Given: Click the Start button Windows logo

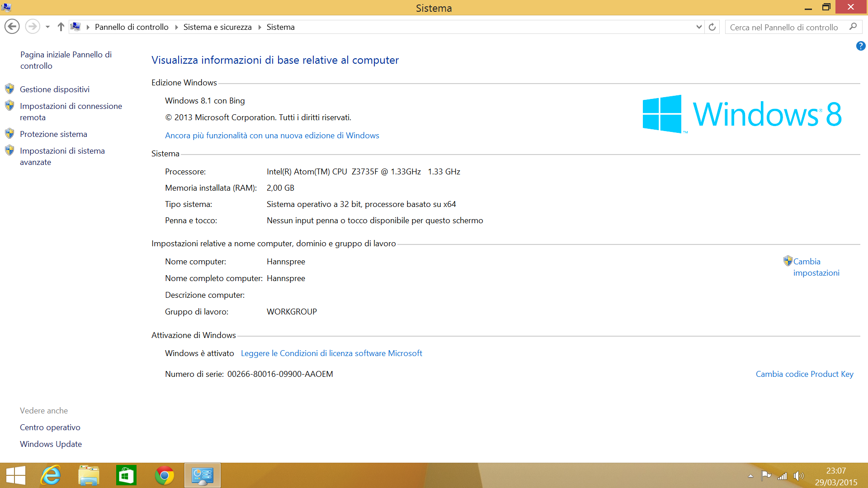Looking at the screenshot, I should (x=16, y=475).
